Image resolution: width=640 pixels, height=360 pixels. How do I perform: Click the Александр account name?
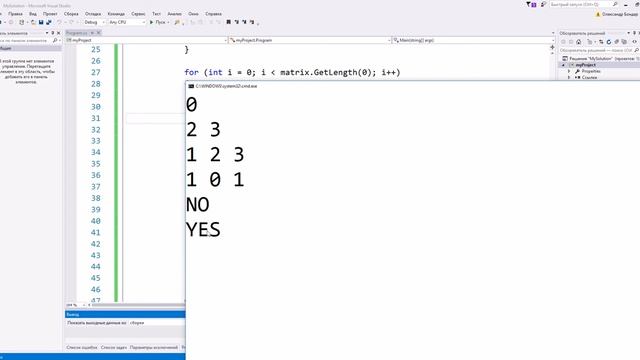(x=619, y=14)
